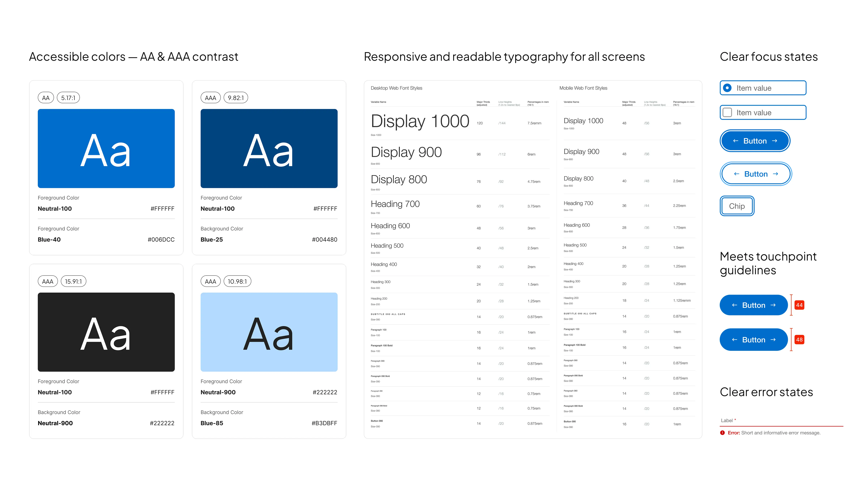
Task: Click the blue Button under Meets touchpoint guidelines
Action: [x=754, y=305]
